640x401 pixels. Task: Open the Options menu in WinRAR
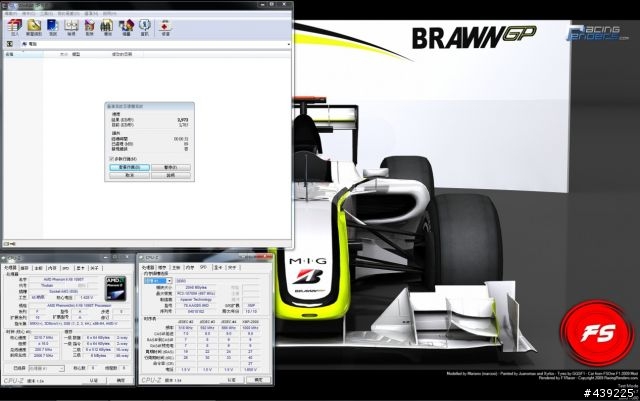(x=91, y=13)
